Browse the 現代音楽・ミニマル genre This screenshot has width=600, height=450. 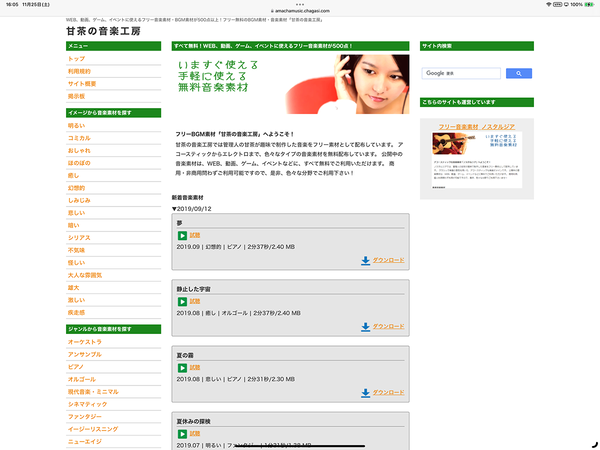[x=93, y=392]
